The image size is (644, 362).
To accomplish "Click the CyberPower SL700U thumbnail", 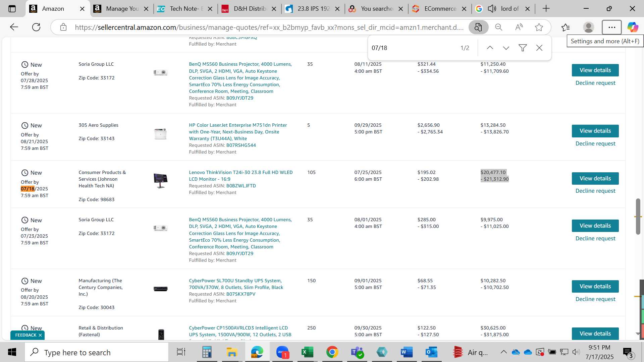I will click(x=160, y=289).
